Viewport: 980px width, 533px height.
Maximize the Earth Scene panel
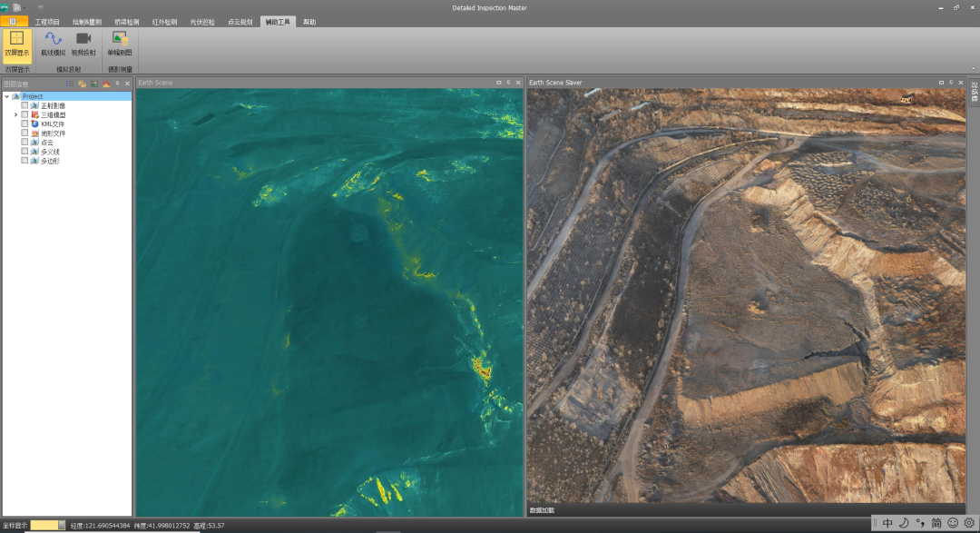pos(499,83)
